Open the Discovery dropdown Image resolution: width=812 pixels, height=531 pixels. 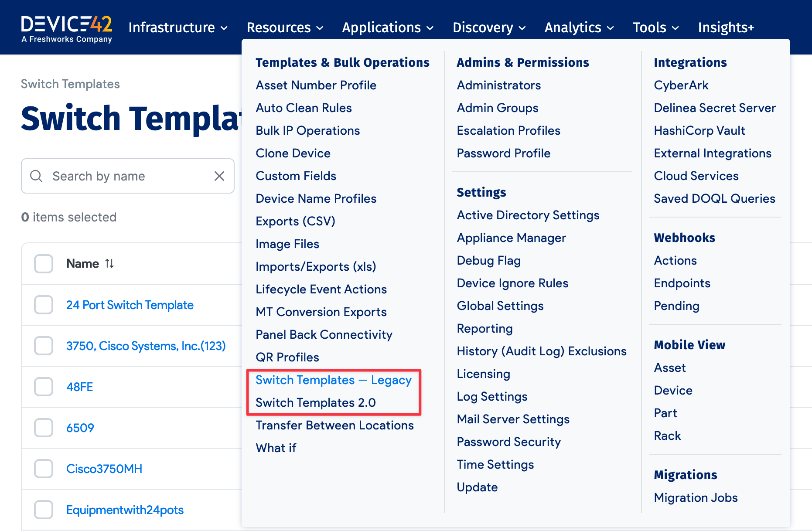click(x=489, y=27)
